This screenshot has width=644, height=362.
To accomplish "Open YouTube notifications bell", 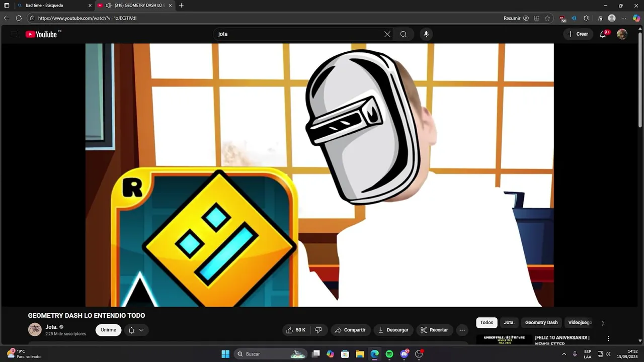I will click(x=603, y=34).
